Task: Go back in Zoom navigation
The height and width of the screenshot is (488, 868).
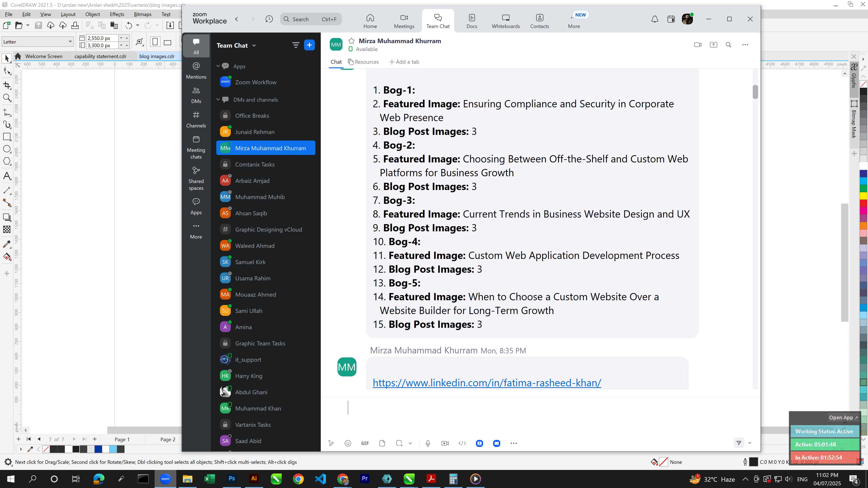Action: point(236,19)
